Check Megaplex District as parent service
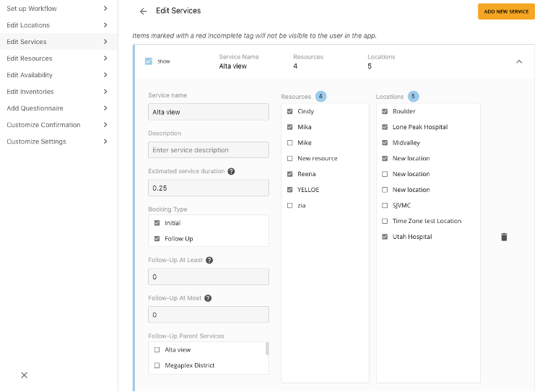This screenshot has width=550, height=392. coord(157,366)
